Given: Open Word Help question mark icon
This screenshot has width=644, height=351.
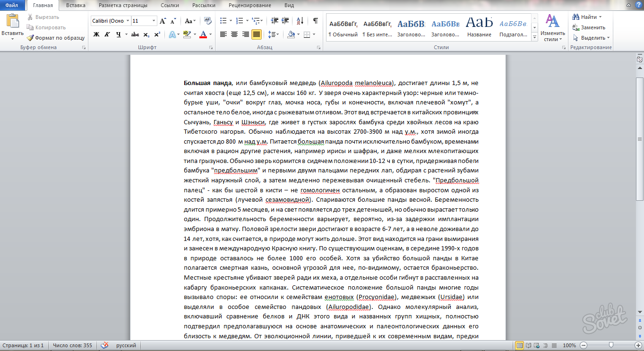Looking at the screenshot, I should 638,5.
